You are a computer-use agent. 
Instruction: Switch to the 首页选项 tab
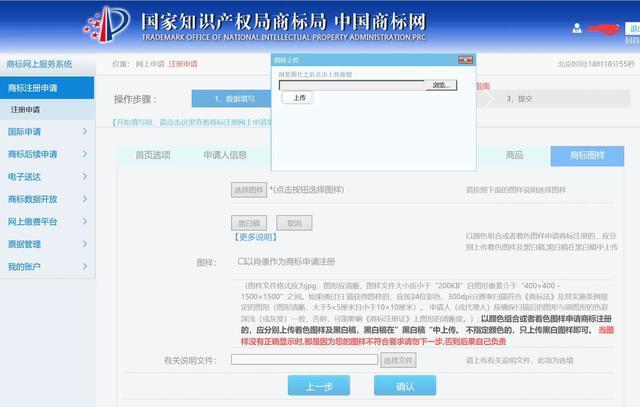[153, 155]
